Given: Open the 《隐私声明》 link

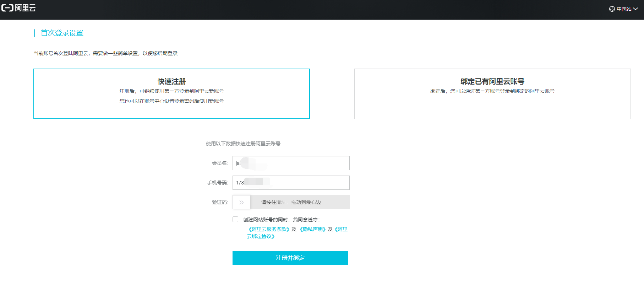Looking at the screenshot, I should [312, 229].
